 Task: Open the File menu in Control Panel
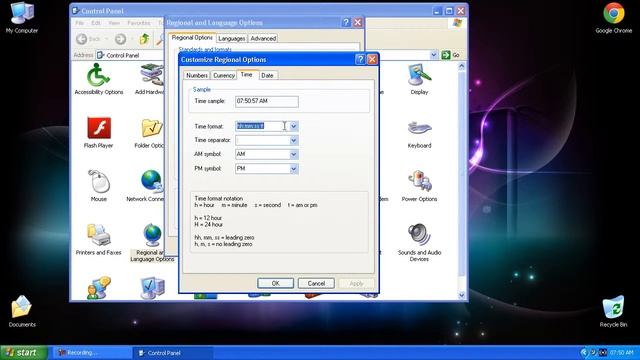80,23
